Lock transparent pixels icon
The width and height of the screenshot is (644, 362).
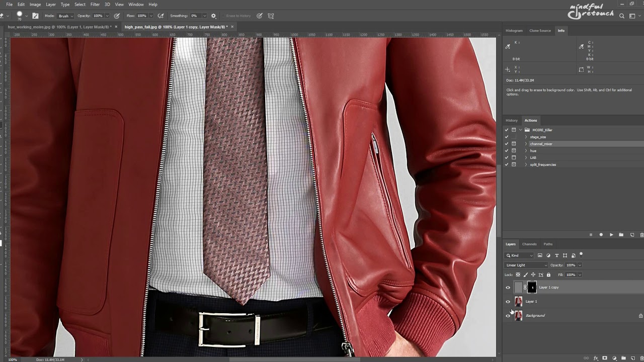518,275
